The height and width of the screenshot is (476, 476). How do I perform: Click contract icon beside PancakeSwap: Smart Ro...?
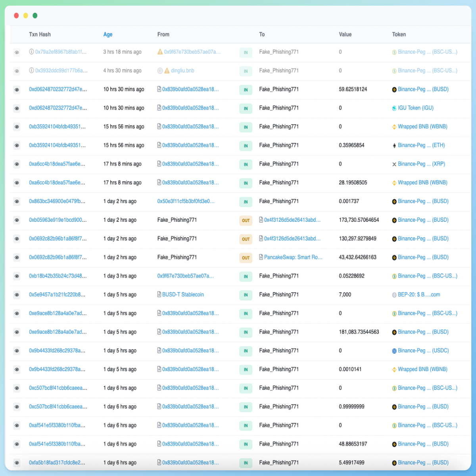[x=261, y=257]
